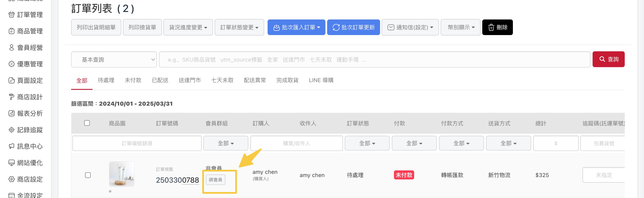644x198 pixels.
Task: Click the trash icon on 刪除 button
Action: pyautogui.click(x=491, y=27)
